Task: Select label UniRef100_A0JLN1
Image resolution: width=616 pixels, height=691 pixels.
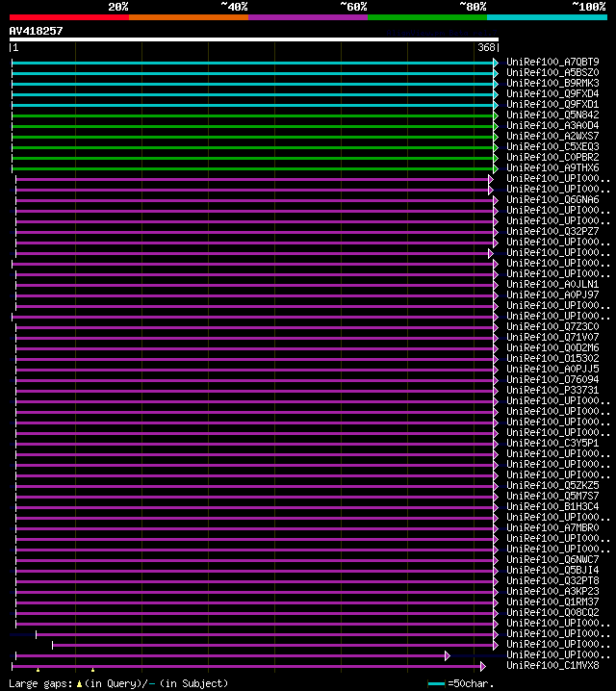Action: [552, 284]
